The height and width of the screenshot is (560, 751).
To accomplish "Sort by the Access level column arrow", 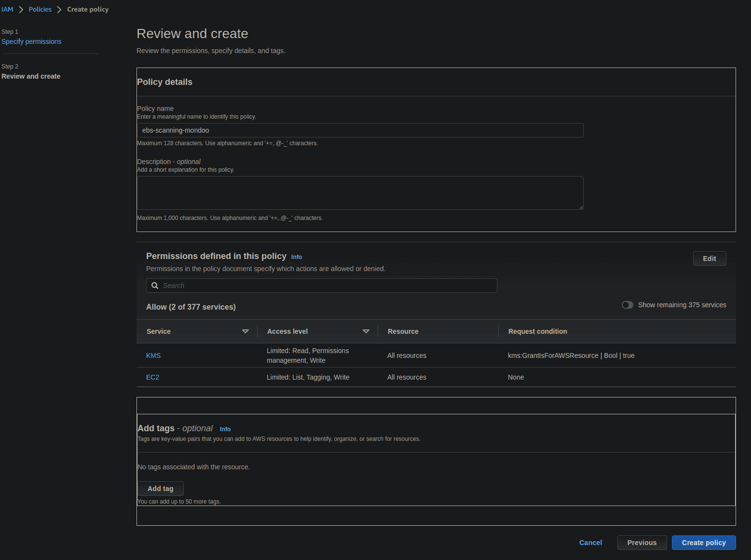I will [367, 331].
